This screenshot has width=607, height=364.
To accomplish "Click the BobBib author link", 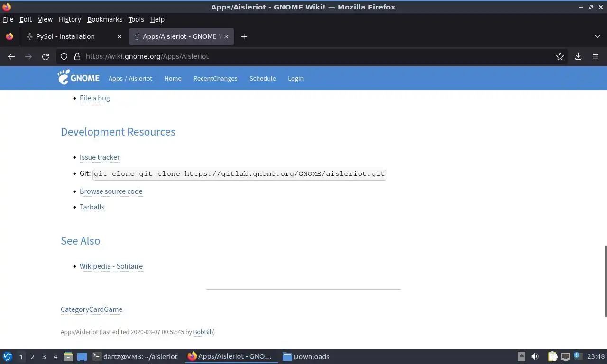I will tap(203, 332).
